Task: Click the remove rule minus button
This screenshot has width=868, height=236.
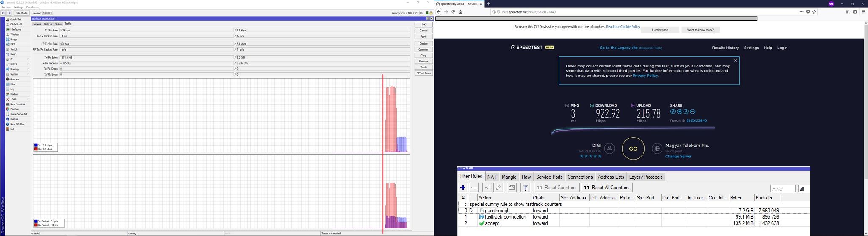Action: pos(474,188)
